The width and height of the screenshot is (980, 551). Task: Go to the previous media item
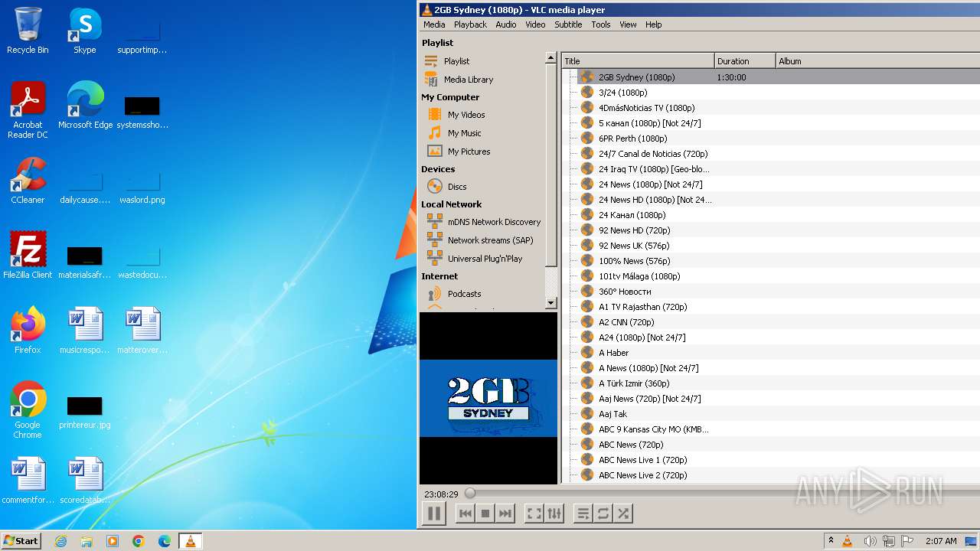pyautogui.click(x=465, y=514)
